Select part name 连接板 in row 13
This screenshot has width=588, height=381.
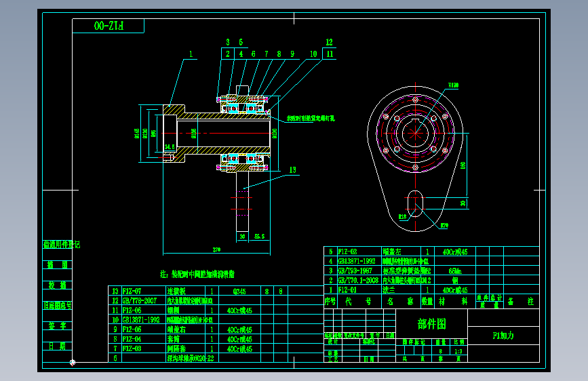[176, 291]
